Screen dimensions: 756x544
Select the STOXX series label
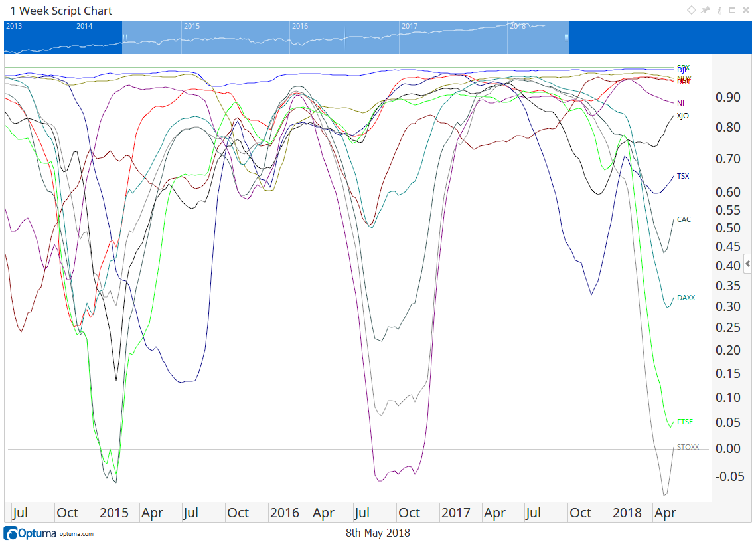(x=688, y=447)
